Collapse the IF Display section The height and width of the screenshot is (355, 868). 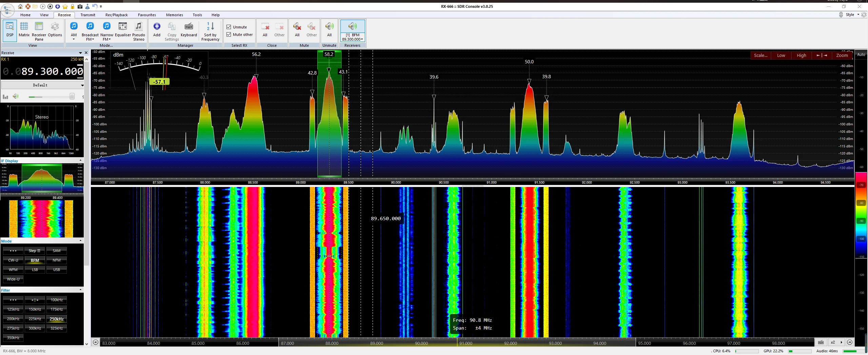pyautogui.click(x=80, y=161)
